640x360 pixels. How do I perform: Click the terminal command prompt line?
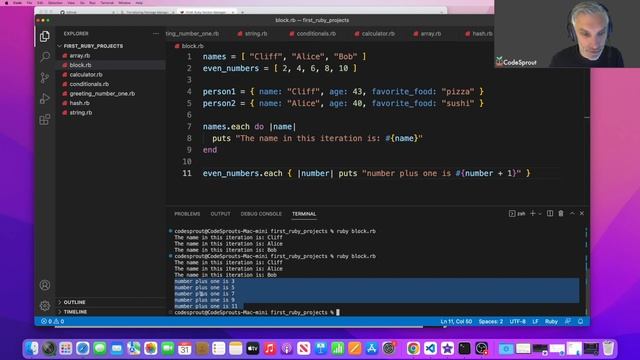257,313
